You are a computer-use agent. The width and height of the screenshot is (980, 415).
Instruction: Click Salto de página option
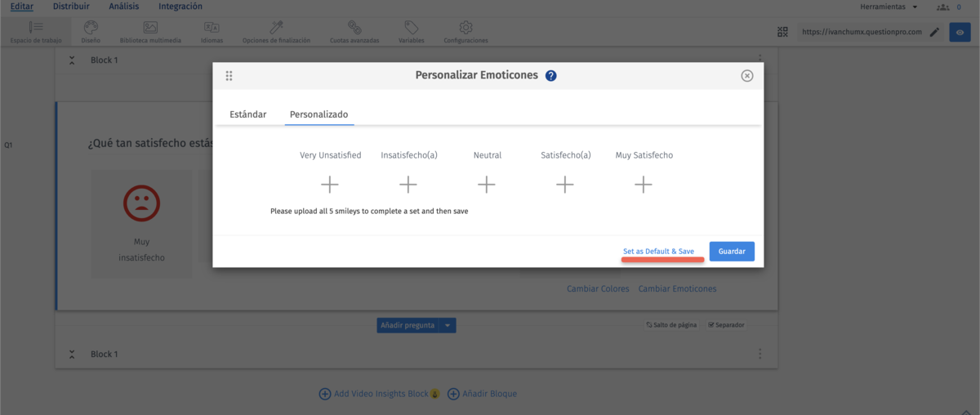(x=671, y=325)
